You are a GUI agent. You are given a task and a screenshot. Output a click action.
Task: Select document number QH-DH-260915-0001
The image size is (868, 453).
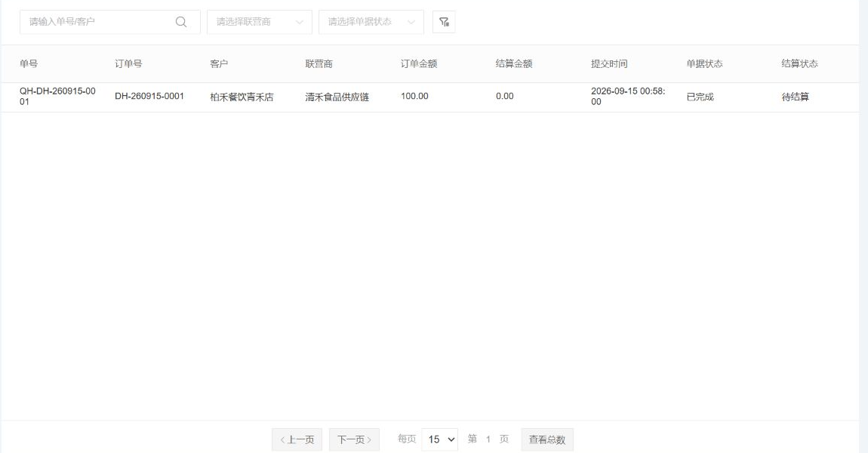click(x=57, y=97)
